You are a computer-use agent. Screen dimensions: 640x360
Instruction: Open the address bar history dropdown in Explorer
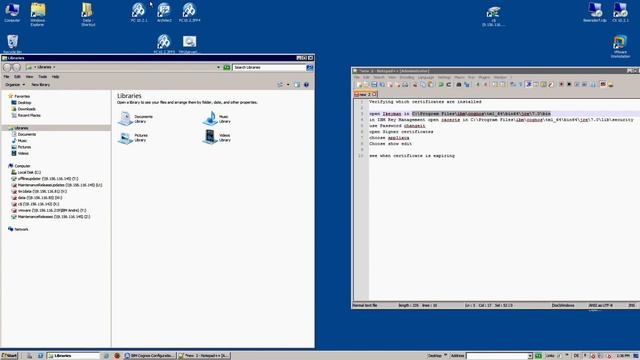click(x=218, y=67)
